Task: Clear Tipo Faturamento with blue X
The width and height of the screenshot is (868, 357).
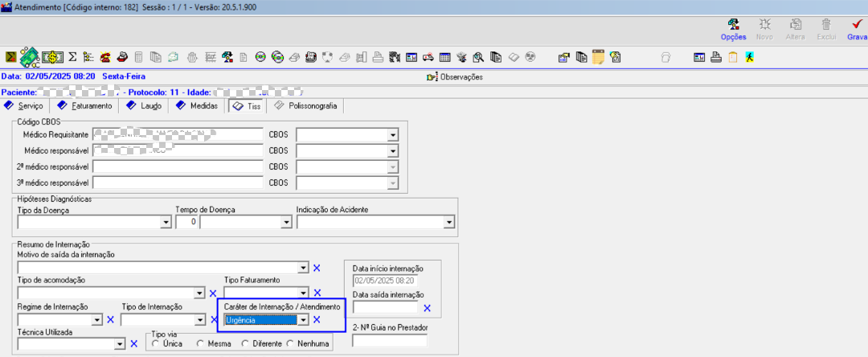Action: (x=317, y=293)
